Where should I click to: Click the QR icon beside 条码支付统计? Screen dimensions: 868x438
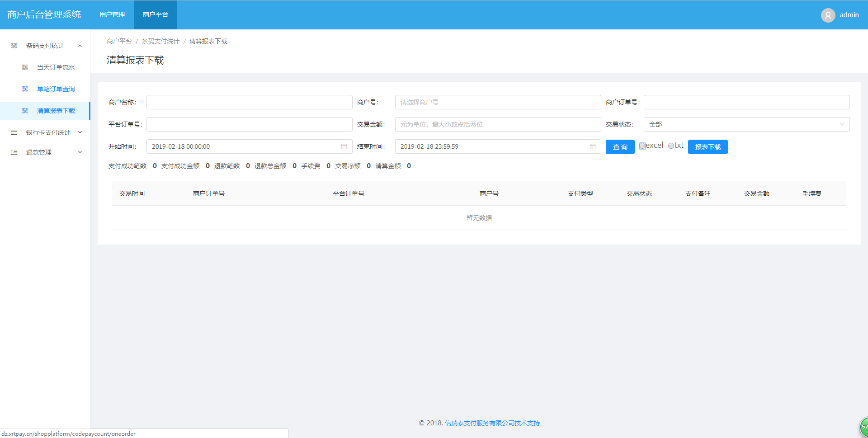coord(14,46)
